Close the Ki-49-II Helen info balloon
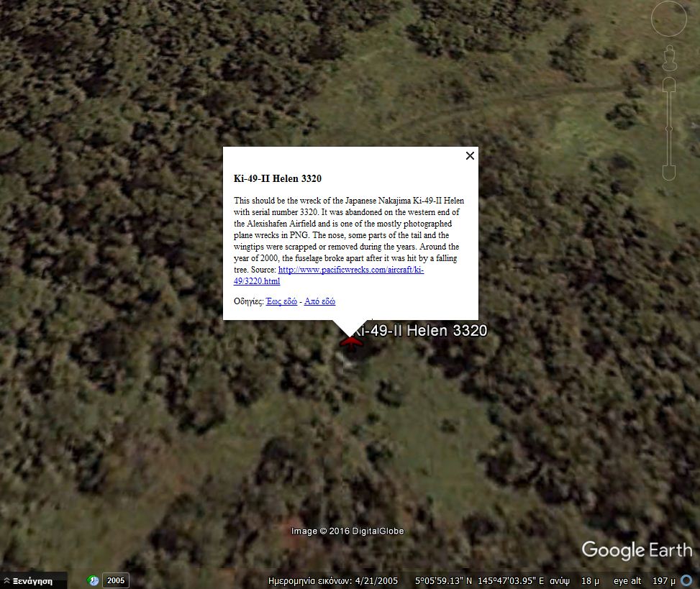Screen dimensions: 700x589 (x=470, y=156)
